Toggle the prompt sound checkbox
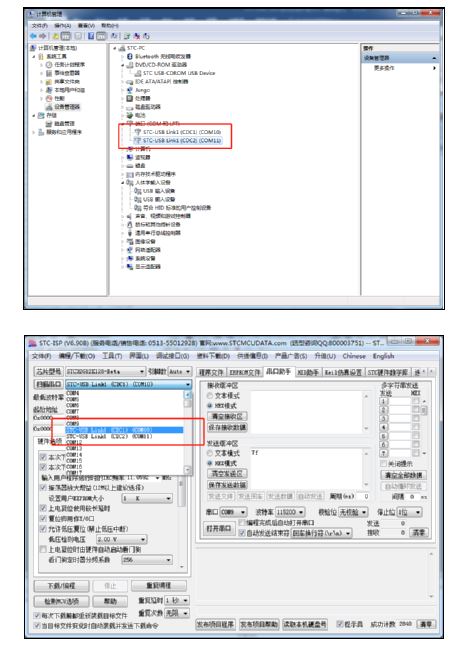The height and width of the screenshot is (651, 470). point(340,624)
